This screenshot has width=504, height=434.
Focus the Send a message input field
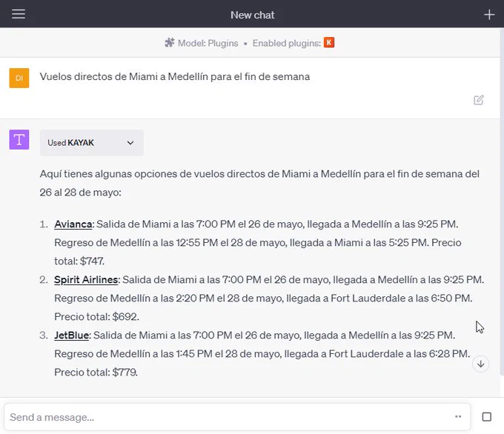click(237, 417)
